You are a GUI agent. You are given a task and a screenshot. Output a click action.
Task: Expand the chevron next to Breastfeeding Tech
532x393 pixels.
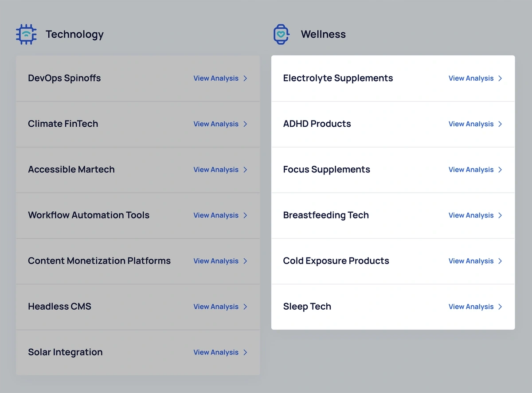pyautogui.click(x=500, y=215)
